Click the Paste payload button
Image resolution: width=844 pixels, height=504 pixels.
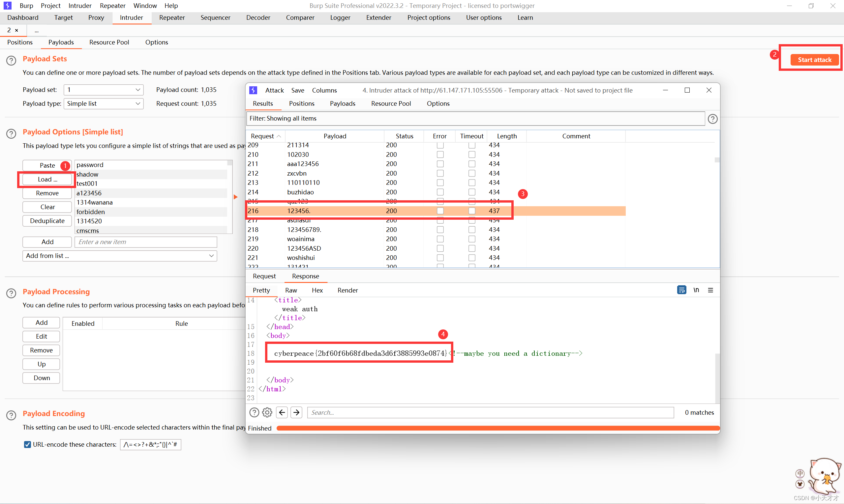click(47, 165)
